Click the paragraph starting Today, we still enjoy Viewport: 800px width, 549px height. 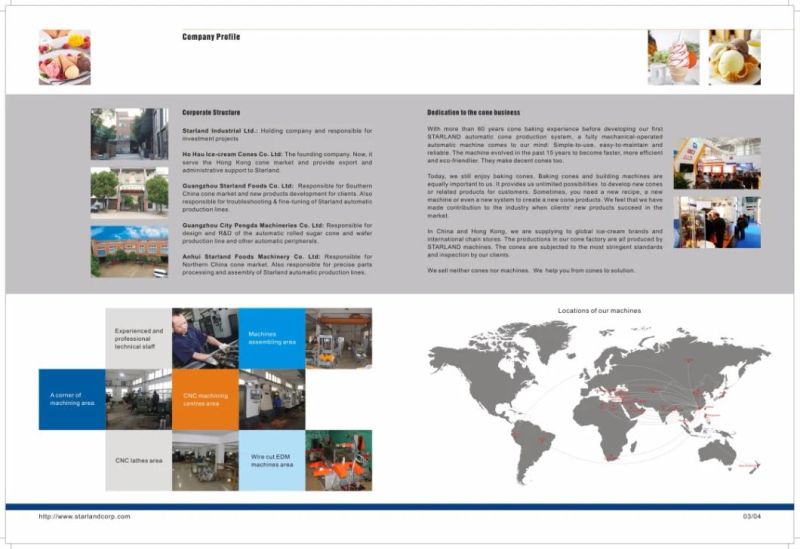pos(545,196)
